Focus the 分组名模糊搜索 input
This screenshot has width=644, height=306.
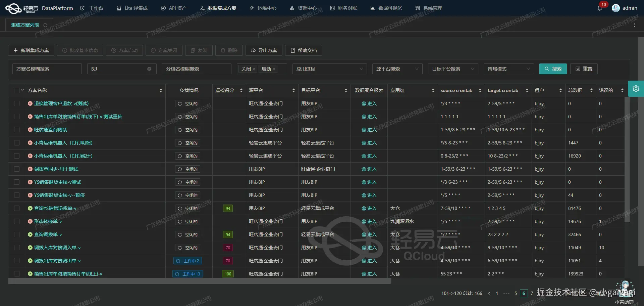tap(197, 69)
